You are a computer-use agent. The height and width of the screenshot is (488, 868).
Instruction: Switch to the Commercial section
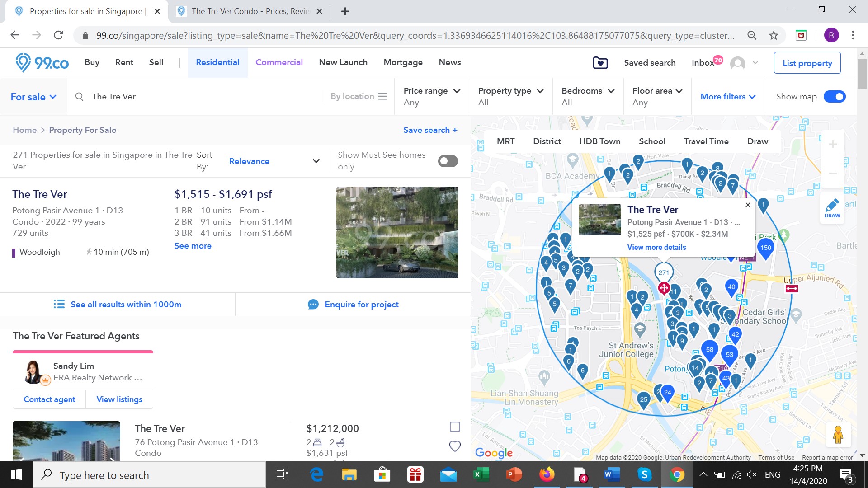[279, 62]
